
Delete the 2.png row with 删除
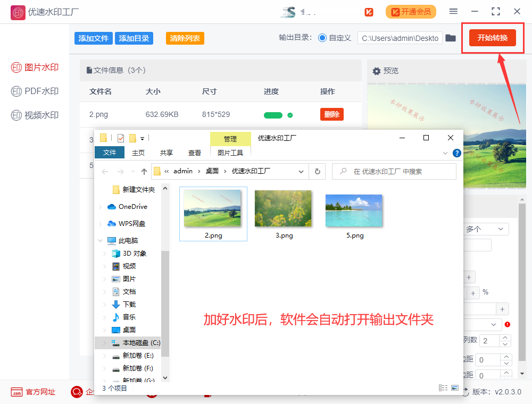point(332,114)
